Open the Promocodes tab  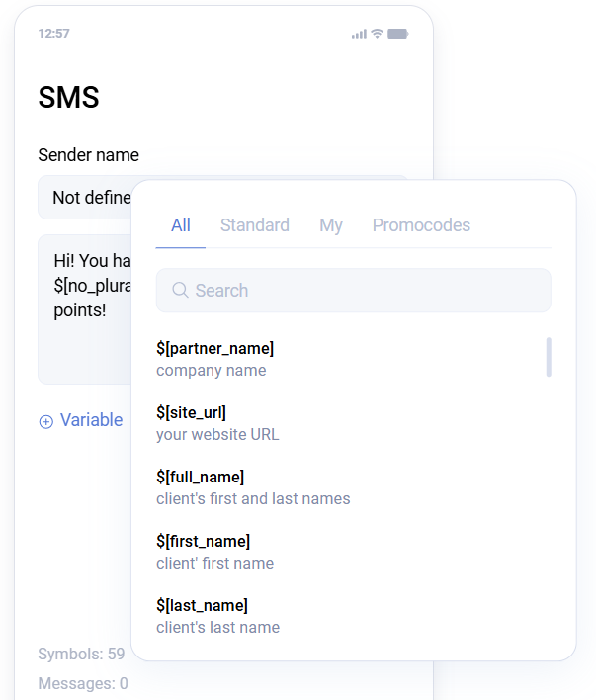point(421,225)
